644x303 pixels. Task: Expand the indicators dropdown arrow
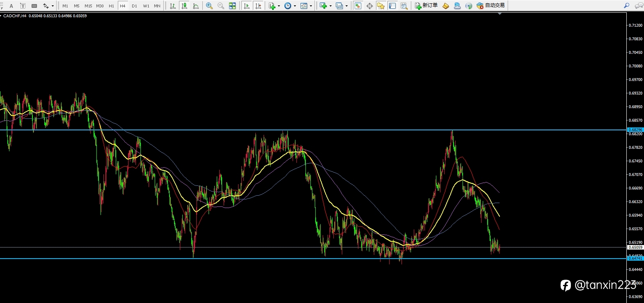[279, 6]
